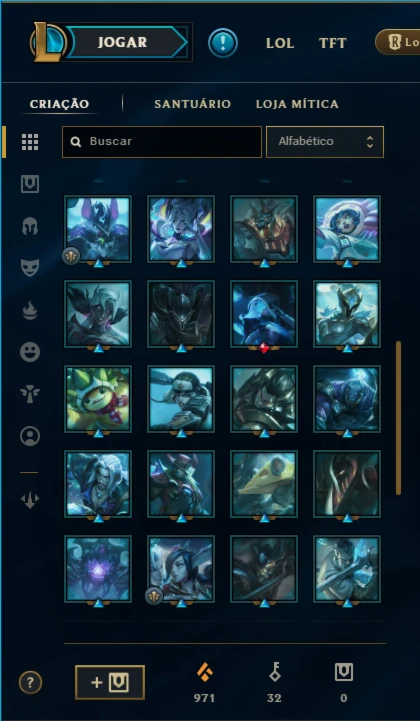Viewport: 420px width, 721px height.
Task: Click inside the Buscar search field
Action: point(162,142)
